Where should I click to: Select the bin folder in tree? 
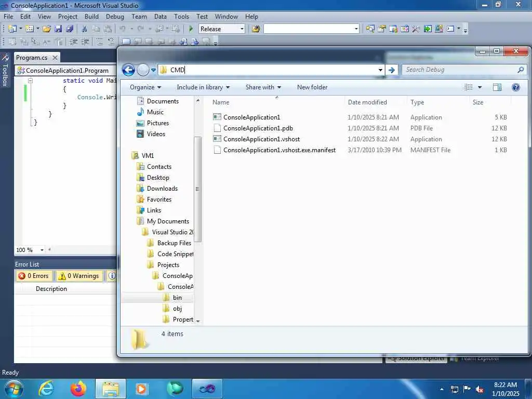[177, 298]
